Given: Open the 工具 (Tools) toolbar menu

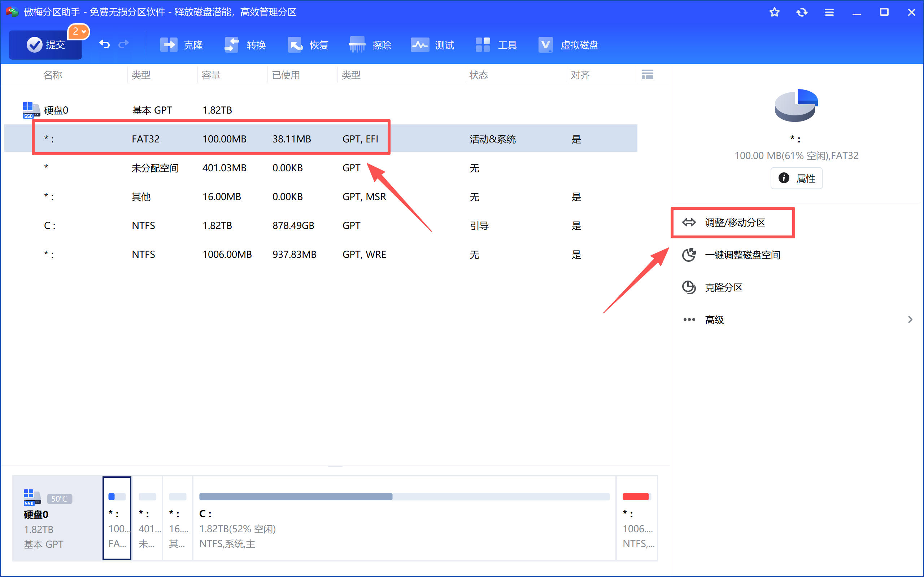Looking at the screenshot, I should [x=496, y=45].
